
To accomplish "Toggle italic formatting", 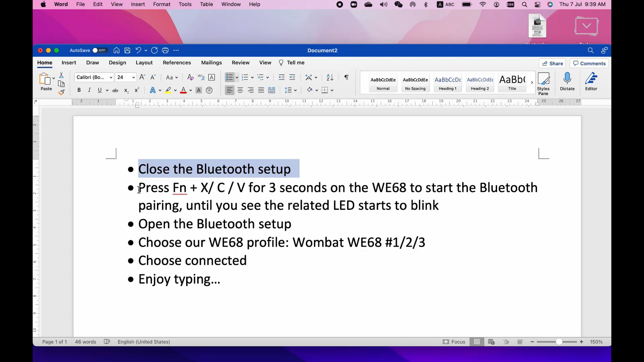I will pyautogui.click(x=89, y=90).
